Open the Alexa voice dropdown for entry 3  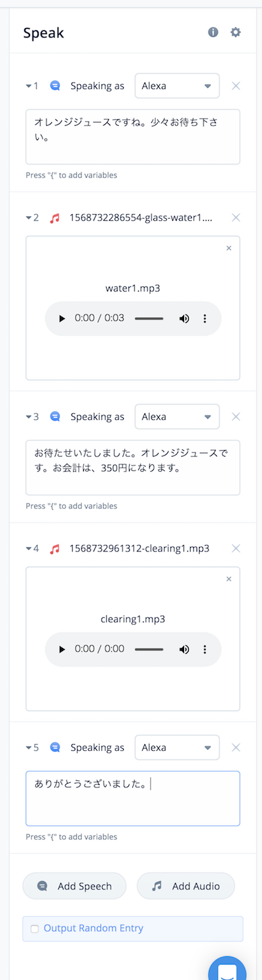pyautogui.click(x=178, y=417)
